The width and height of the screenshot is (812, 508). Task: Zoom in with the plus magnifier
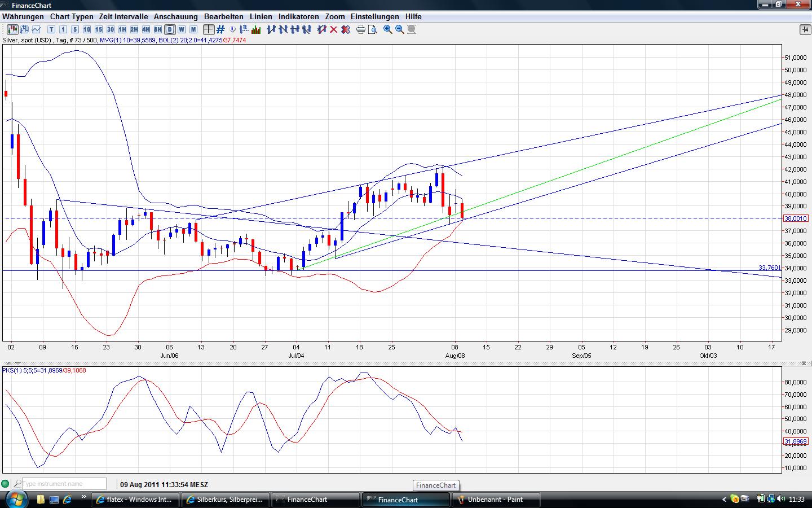388,29
